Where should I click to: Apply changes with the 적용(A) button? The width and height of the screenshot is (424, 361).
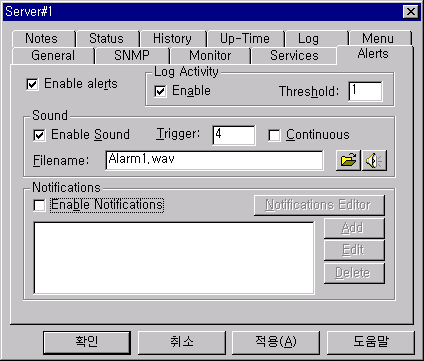tap(276, 342)
